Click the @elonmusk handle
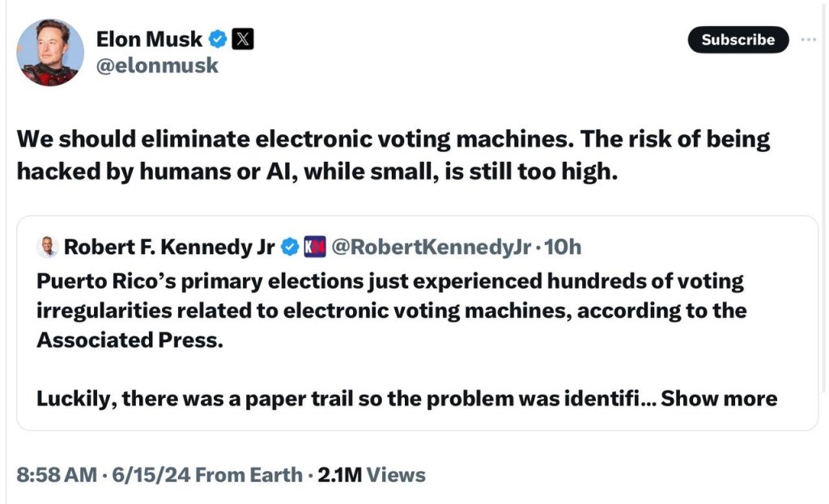This screenshot has width=829, height=504. pyautogui.click(x=157, y=66)
